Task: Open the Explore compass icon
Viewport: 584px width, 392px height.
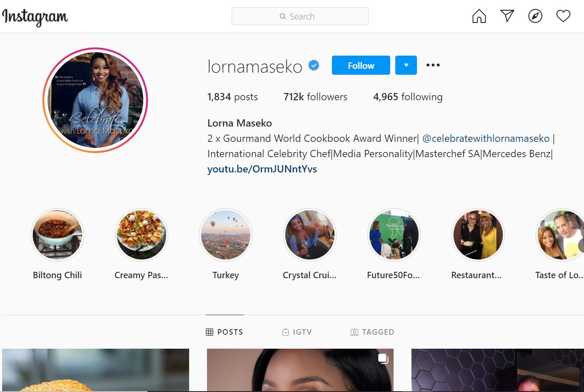Action: pos(535,16)
